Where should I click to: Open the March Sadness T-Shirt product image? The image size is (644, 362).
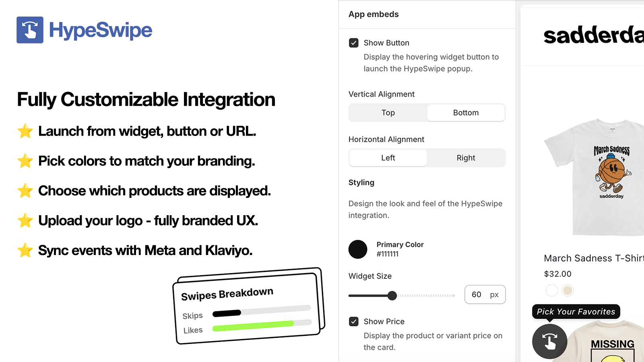pyautogui.click(x=594, y=177)
